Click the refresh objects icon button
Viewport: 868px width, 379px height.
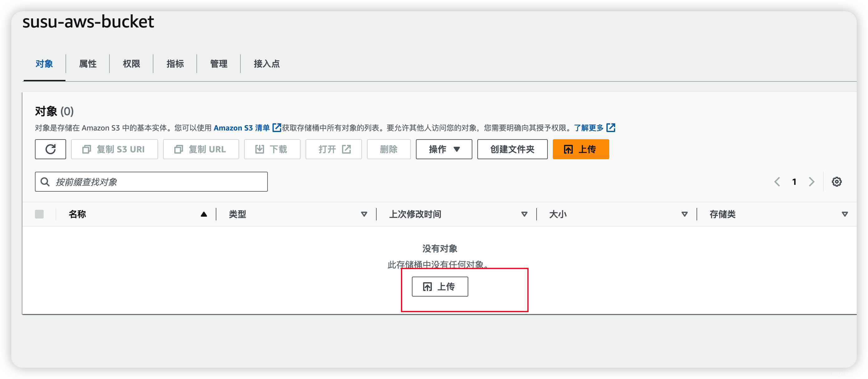click(50, 149)
